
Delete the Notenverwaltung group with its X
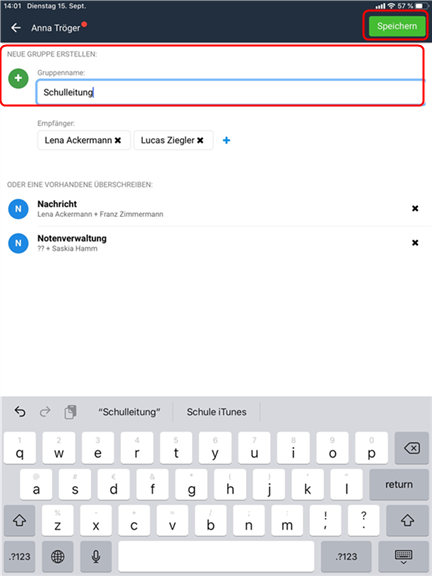point(415,242)
